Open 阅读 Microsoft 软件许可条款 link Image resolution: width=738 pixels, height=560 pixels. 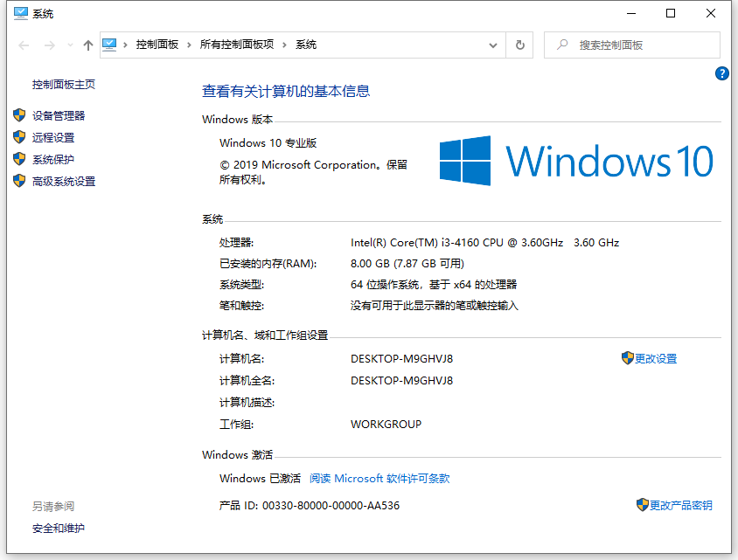379,479
